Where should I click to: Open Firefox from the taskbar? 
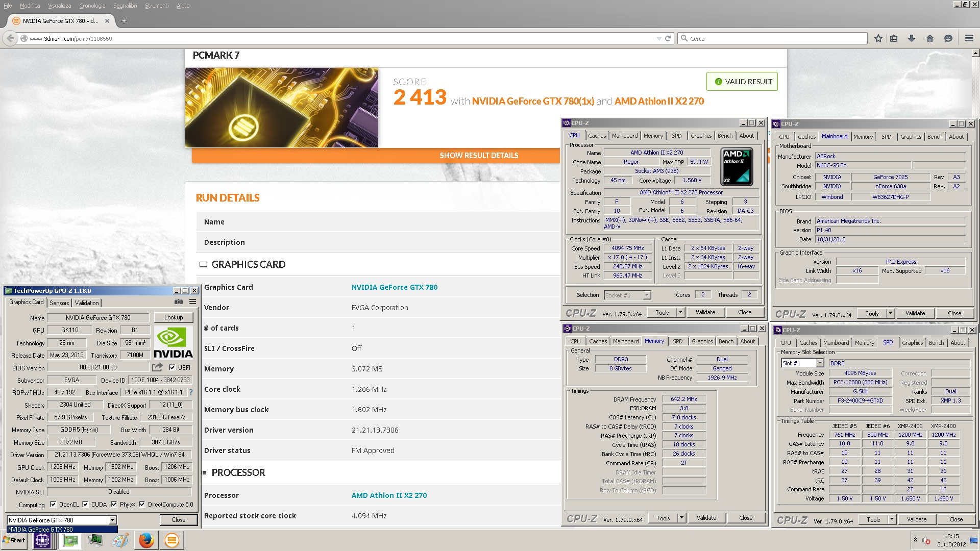[146, 540]
